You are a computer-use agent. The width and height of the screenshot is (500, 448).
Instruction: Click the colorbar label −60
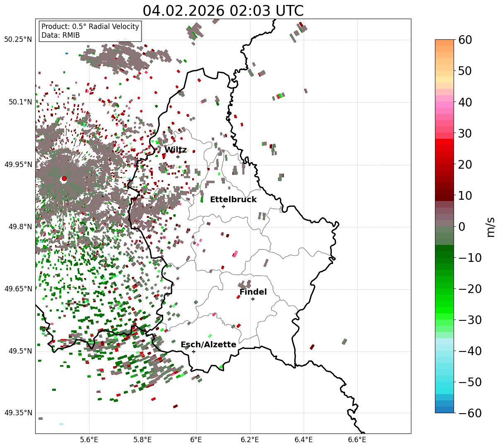click(x=470, y=413)
